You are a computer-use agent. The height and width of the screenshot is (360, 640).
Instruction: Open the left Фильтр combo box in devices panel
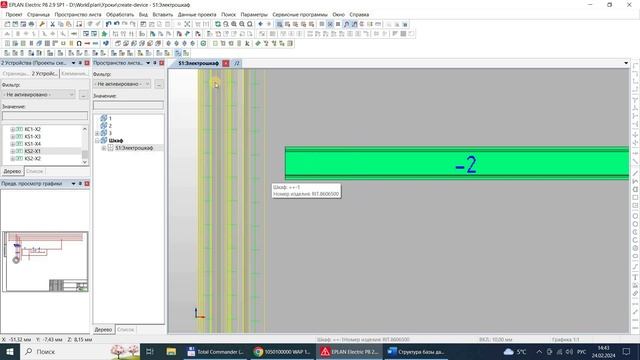(38, 95)
